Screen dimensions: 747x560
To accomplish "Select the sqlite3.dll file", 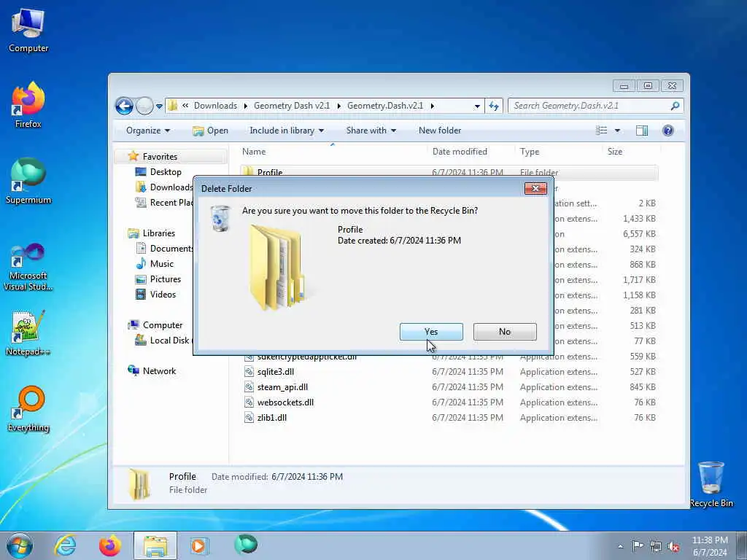I will pyautogui.click(x=275, y=371).
